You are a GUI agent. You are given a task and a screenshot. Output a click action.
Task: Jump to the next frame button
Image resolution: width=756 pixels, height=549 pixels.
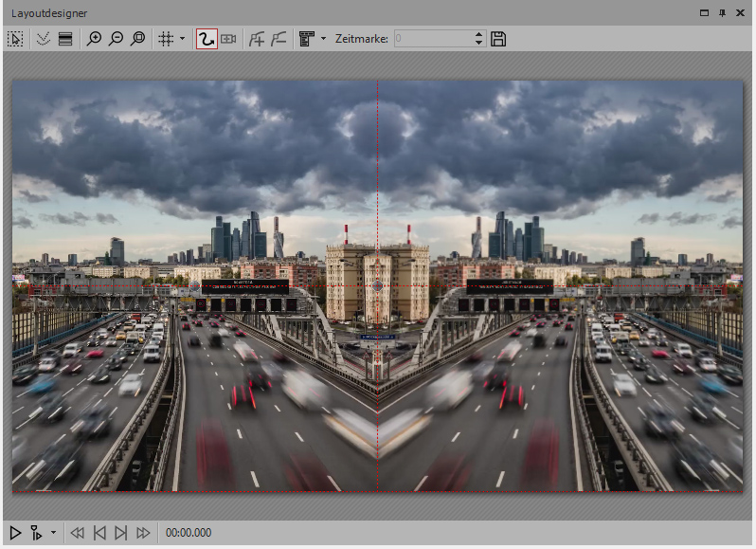coord(120,533)
